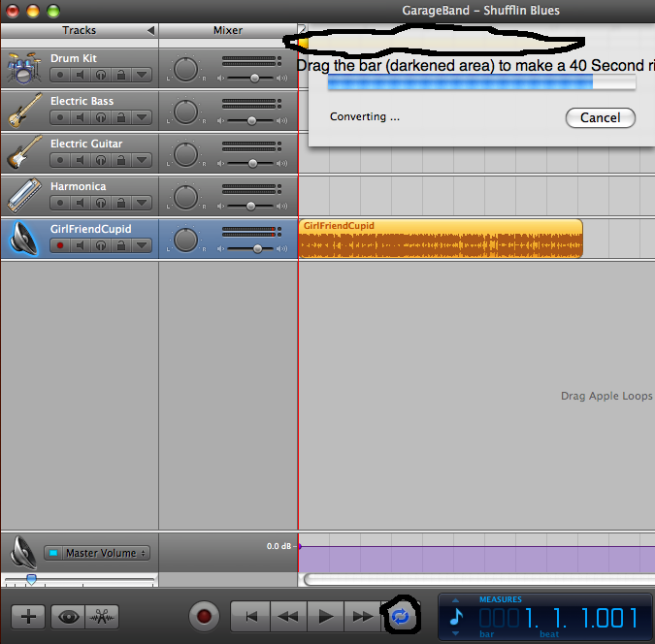Click the Drum Kit pan knob
The height and width of the screenshot is (644, 655).
[x=185, y=69]
